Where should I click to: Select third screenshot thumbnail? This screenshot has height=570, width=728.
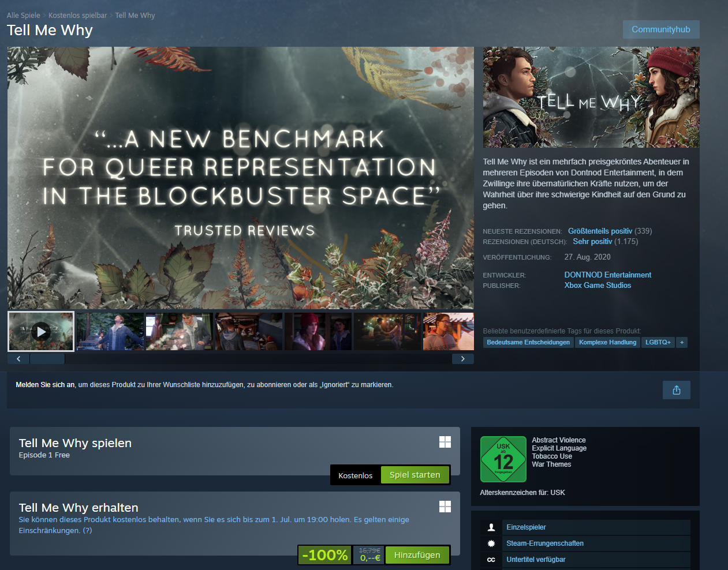pos(180,332)
